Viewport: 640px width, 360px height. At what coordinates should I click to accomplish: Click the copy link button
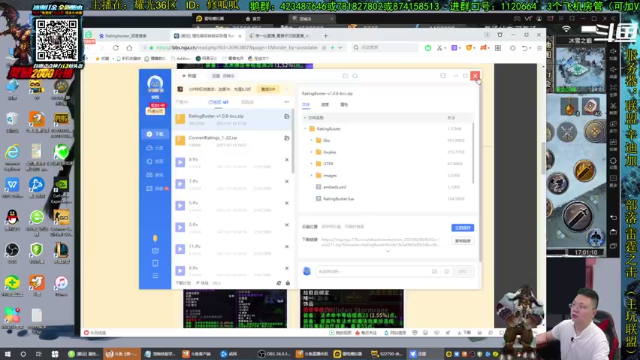click(462, 241)
